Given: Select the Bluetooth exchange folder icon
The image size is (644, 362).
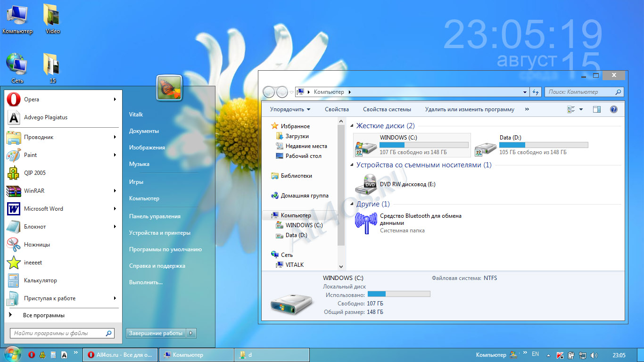Looking at the screenshot, I should pos(366,223).
